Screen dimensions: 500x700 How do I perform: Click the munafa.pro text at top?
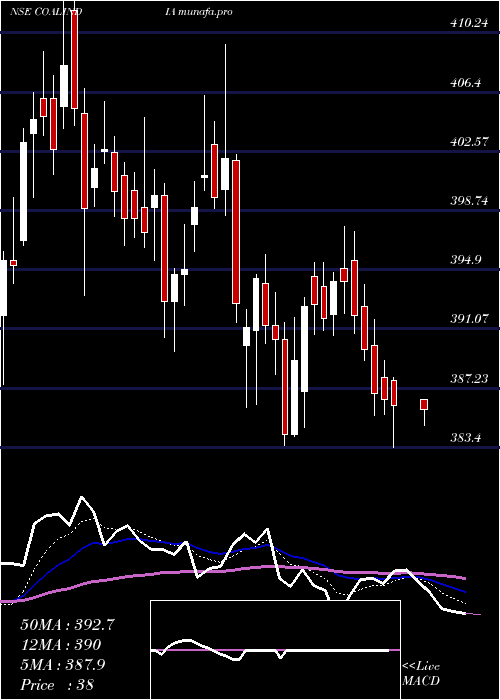point(205,12)
